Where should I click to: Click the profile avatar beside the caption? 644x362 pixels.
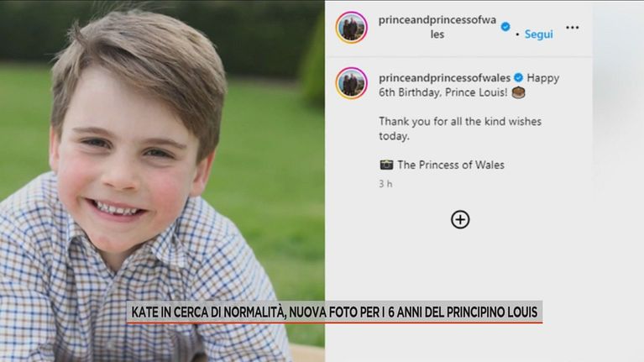click(x=351, y=83)
